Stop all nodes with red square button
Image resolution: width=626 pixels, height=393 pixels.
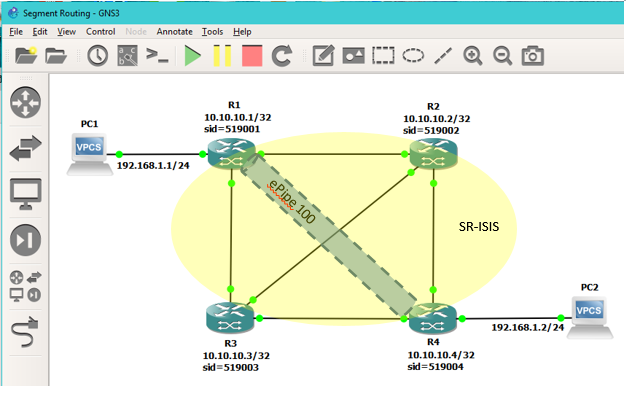tap(252, 56)
